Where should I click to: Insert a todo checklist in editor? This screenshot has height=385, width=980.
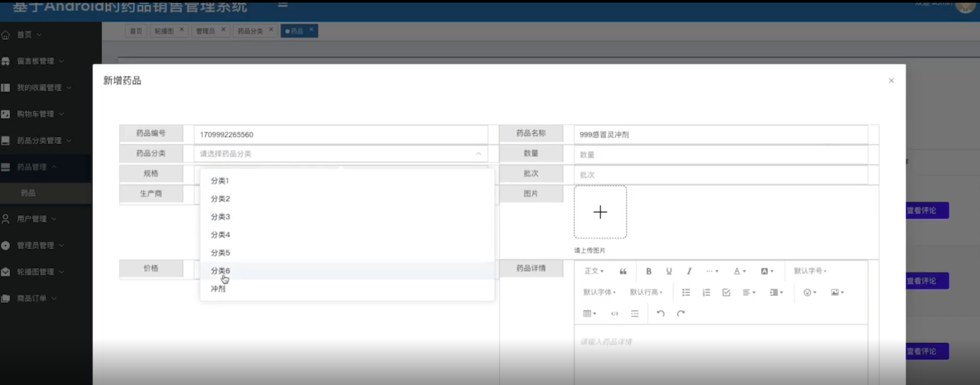click(x=726, y=292)
